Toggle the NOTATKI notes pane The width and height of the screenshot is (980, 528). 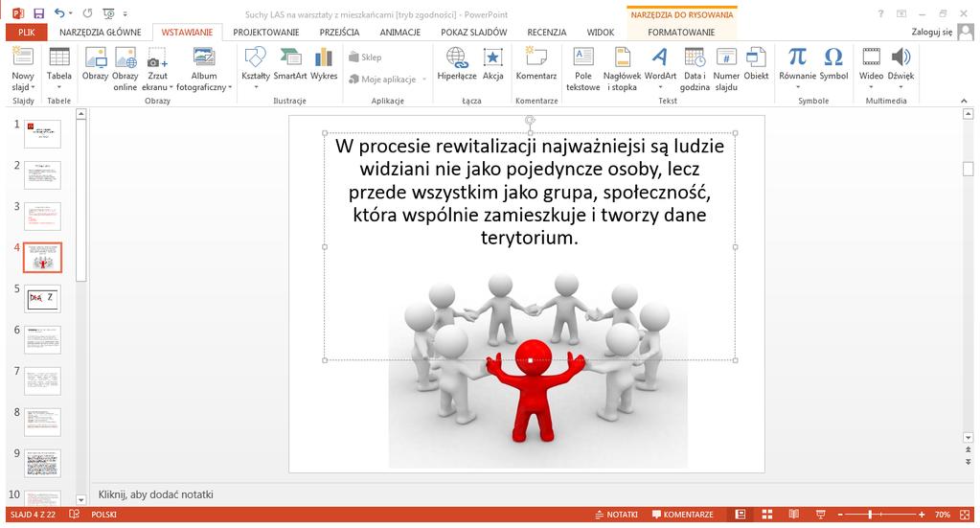[x=616, y=515]
